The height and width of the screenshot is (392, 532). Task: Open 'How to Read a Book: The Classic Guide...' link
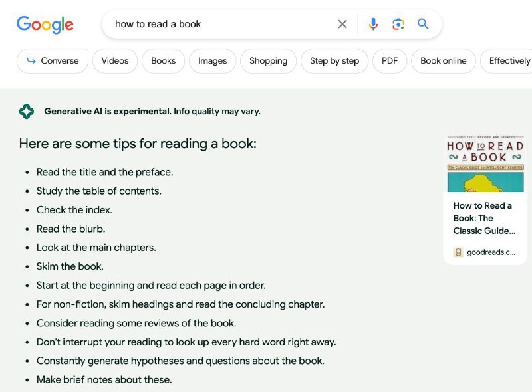pyautogui.click(x=484, y=218)
